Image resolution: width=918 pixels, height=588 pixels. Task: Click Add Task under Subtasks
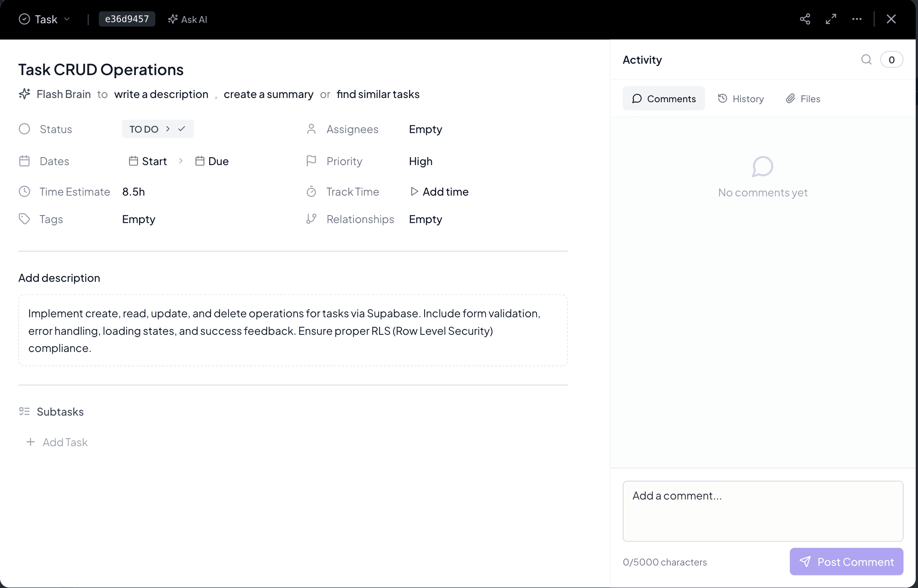point(57,442)
